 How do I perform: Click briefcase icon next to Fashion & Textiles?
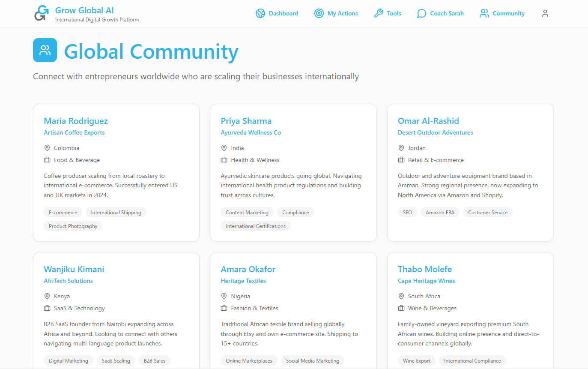tap(224, 308)
